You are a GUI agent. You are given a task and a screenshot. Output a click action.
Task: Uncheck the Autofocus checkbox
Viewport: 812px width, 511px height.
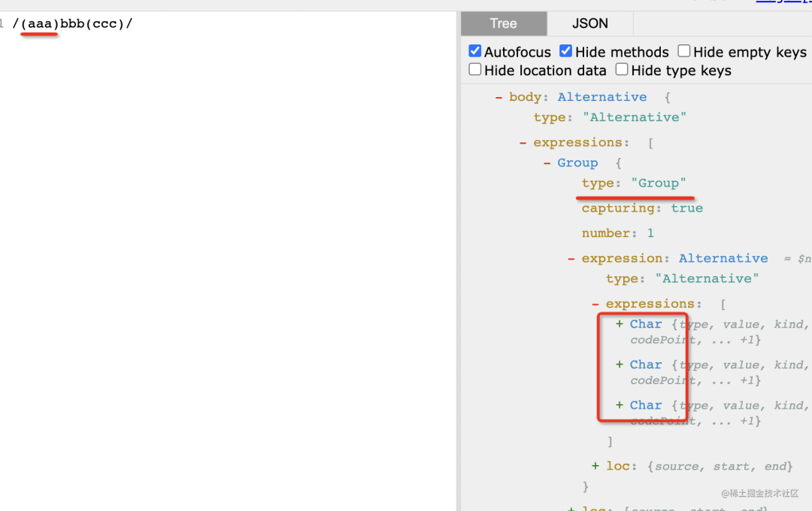[x=475, y=50]
